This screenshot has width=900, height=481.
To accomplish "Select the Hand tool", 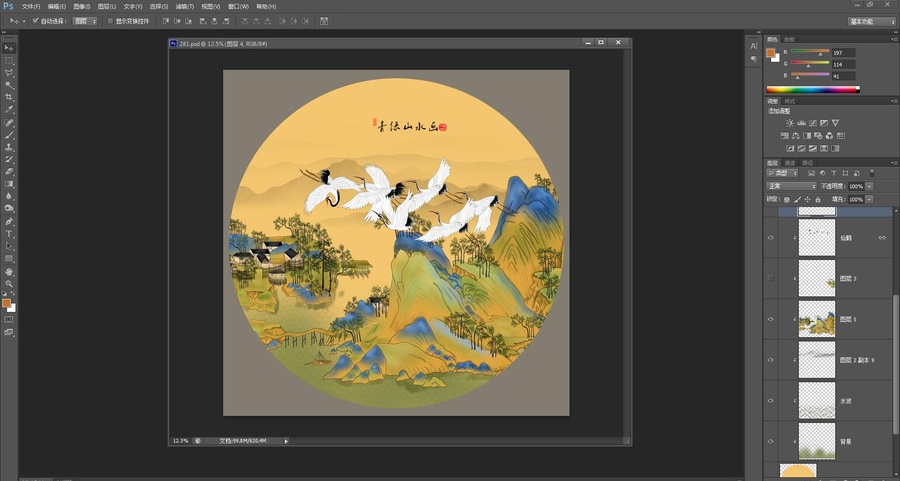I will click(x=9, y=271).
